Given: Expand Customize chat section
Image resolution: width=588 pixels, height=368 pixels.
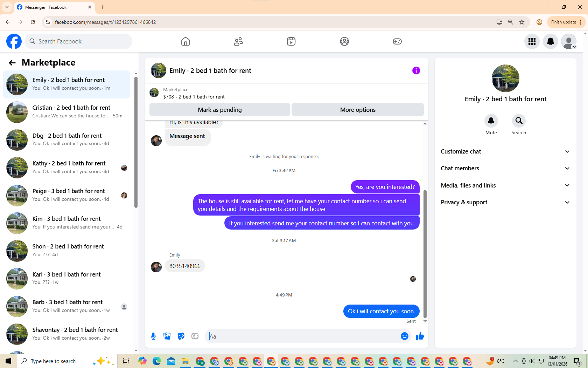Looking at the screenshot, I should [505, 151].
